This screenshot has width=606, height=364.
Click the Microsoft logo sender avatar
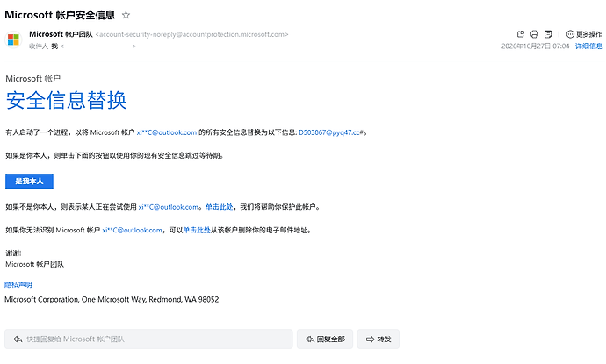pos(13,39)
